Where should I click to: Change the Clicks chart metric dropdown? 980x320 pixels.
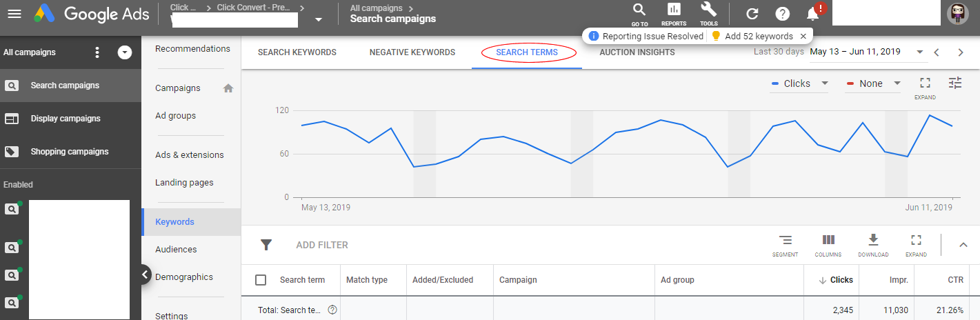coord(800,83)
